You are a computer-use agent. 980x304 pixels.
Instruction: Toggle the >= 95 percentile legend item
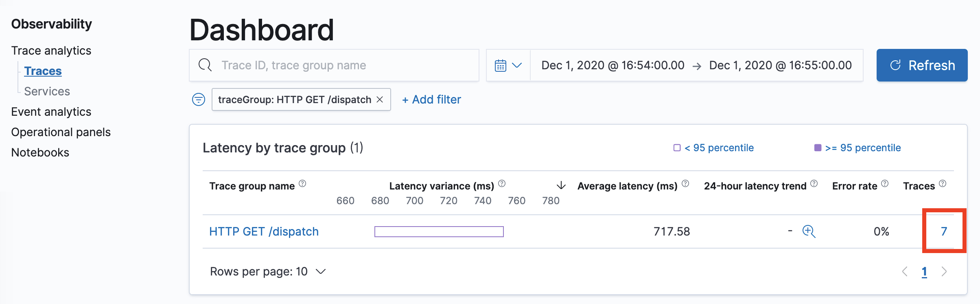857,148
